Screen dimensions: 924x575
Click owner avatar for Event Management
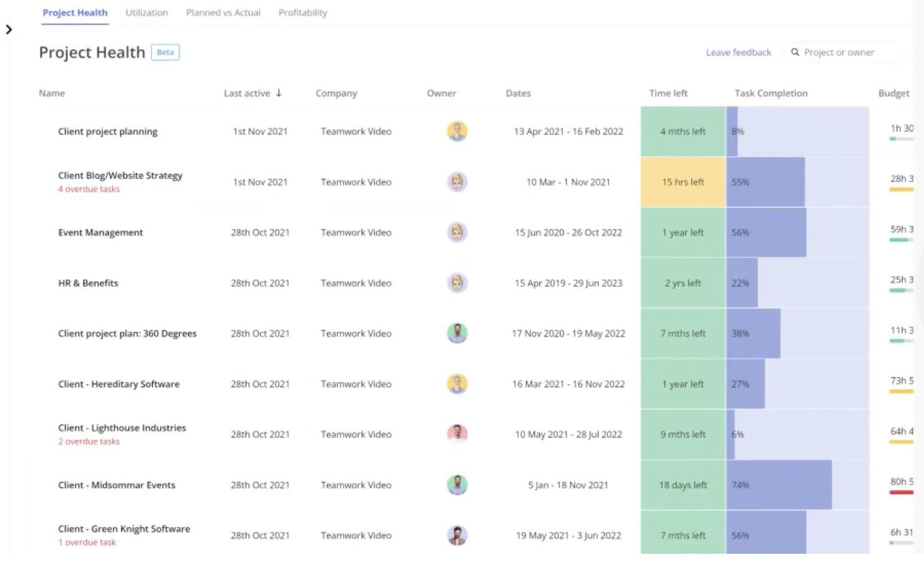pos(457,233)
